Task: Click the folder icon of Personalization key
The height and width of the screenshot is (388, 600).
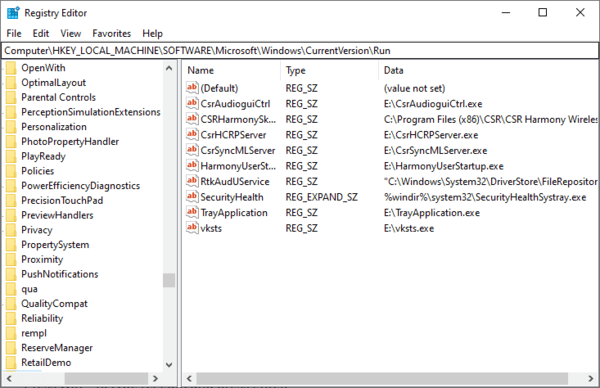Action: coord(11,127)
